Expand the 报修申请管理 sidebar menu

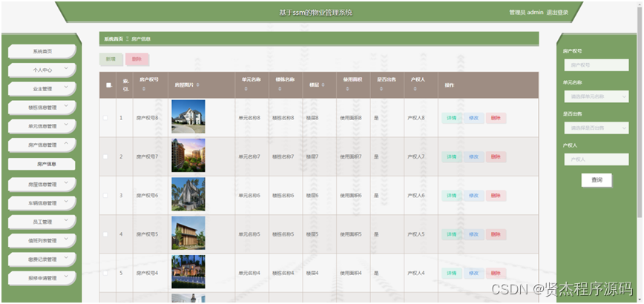coord(42,278)
